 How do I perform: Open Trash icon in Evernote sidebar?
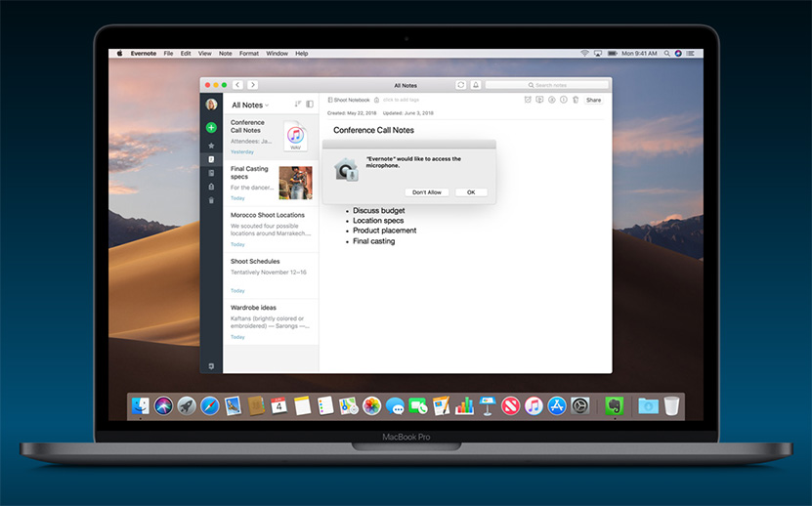coord(211,200)
